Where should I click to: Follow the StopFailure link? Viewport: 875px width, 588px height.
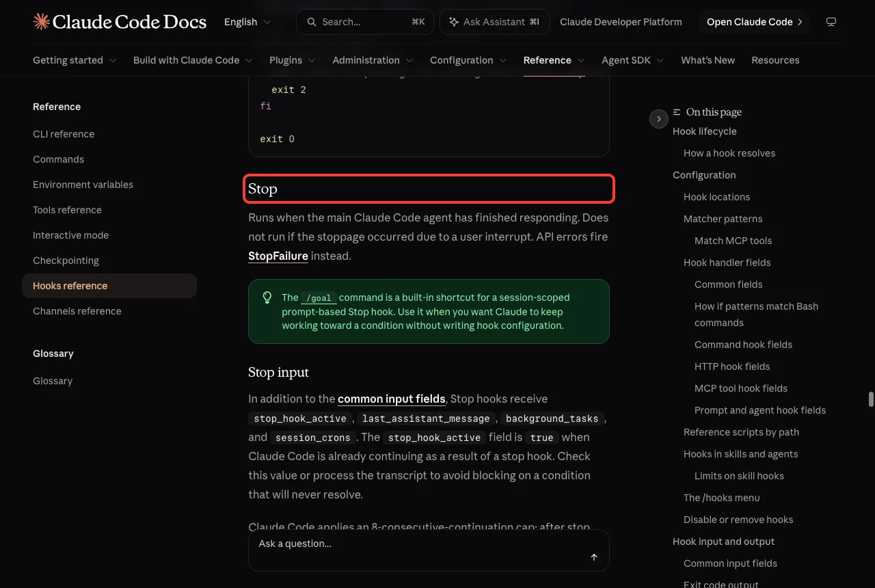[278, 256]
